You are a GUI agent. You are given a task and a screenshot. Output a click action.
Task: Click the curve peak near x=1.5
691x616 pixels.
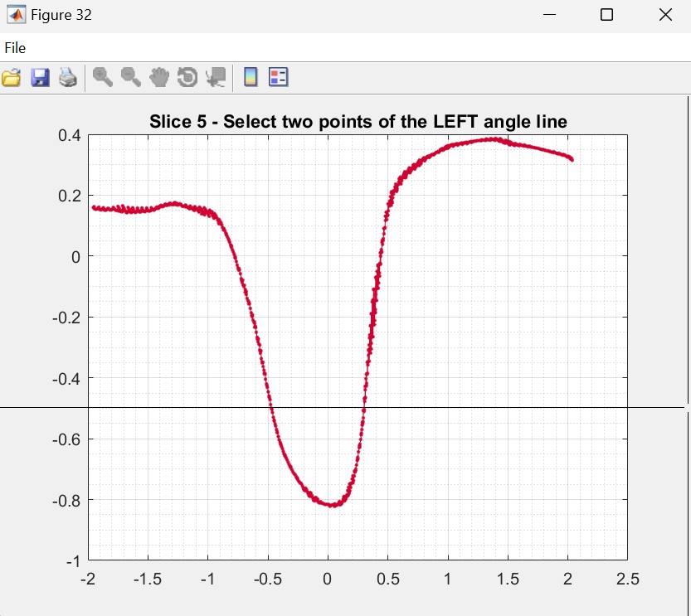tap(493, 139)
